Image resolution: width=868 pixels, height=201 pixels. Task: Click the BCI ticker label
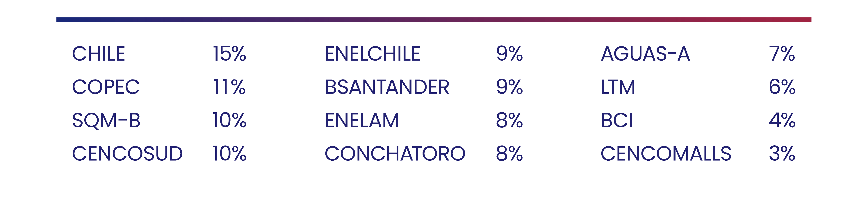[617, 121]
